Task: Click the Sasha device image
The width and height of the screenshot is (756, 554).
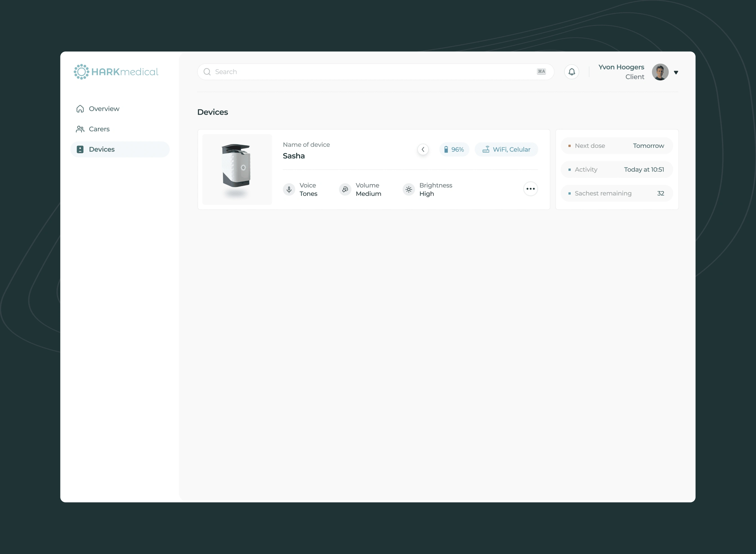Action: pos(237,169)
